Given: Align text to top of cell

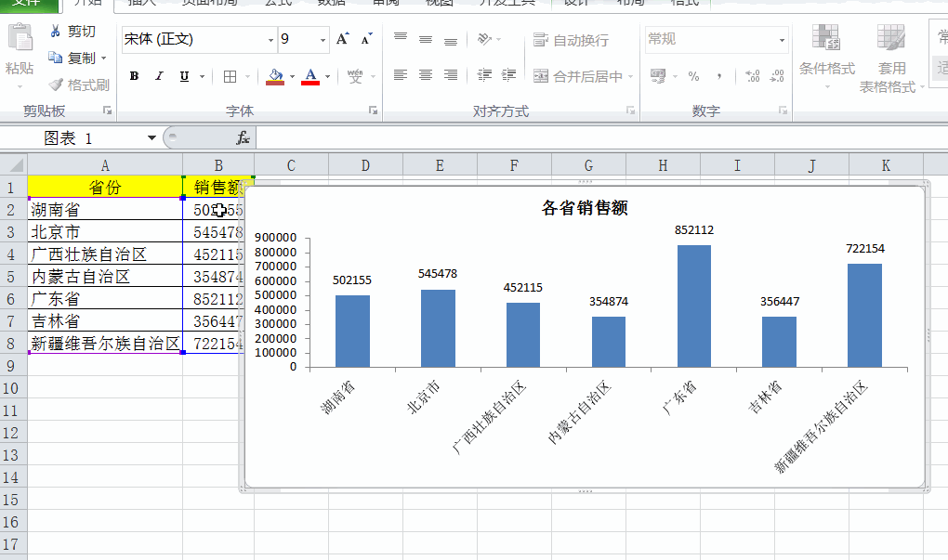Looking at the screenshot, I should pos(401,39).
